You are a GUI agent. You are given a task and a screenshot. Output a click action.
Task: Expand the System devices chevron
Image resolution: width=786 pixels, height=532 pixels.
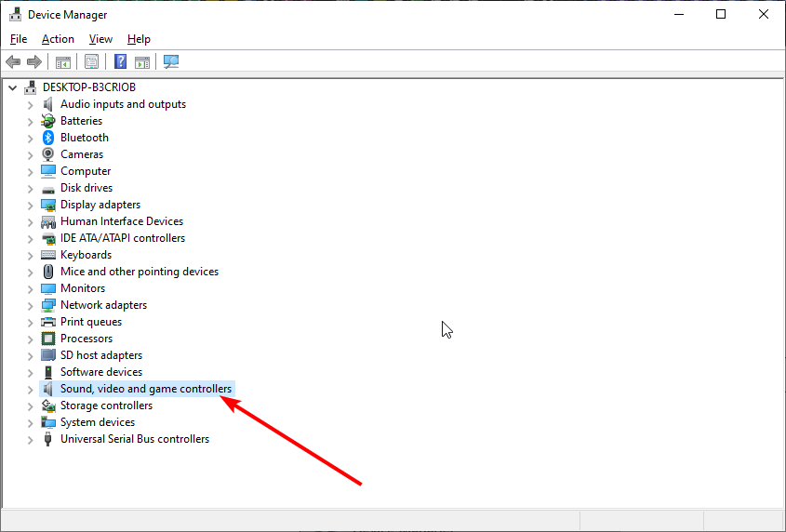coord(30,422)
